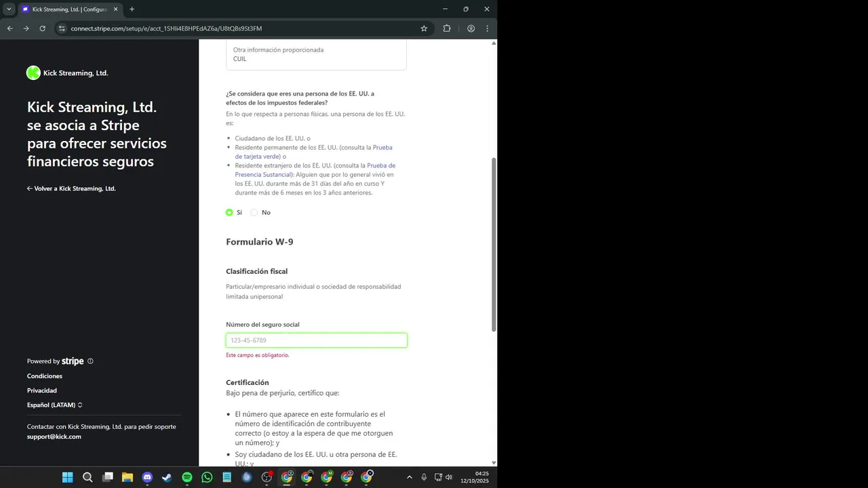View site information for connect.stripe.com
This screenshot has height=488, width=868.
(62, 28)
